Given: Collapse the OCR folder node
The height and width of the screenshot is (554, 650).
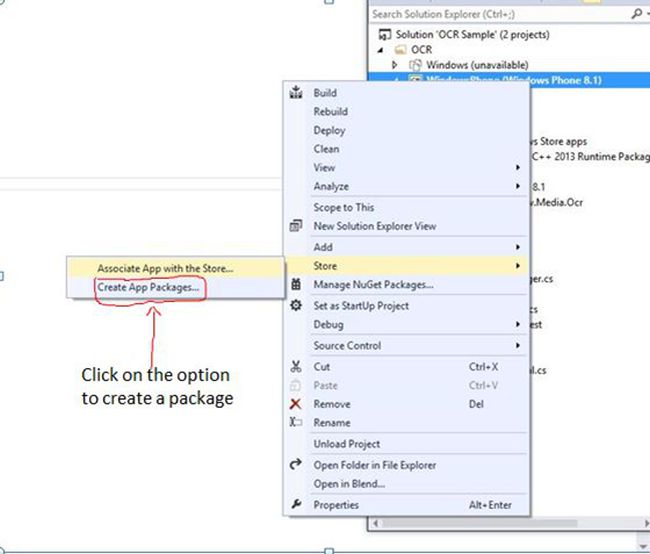Looking at the screenshot, I should (381, 50).
